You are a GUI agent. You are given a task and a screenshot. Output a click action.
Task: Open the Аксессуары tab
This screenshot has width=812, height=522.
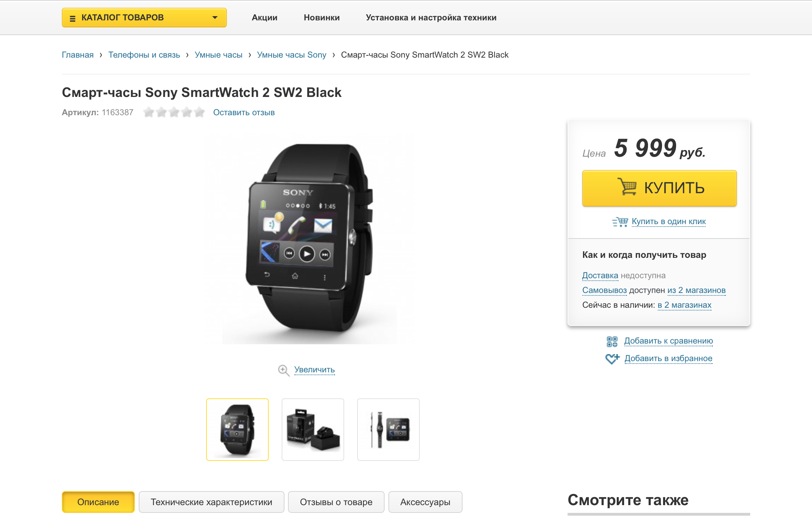(425, 502)
